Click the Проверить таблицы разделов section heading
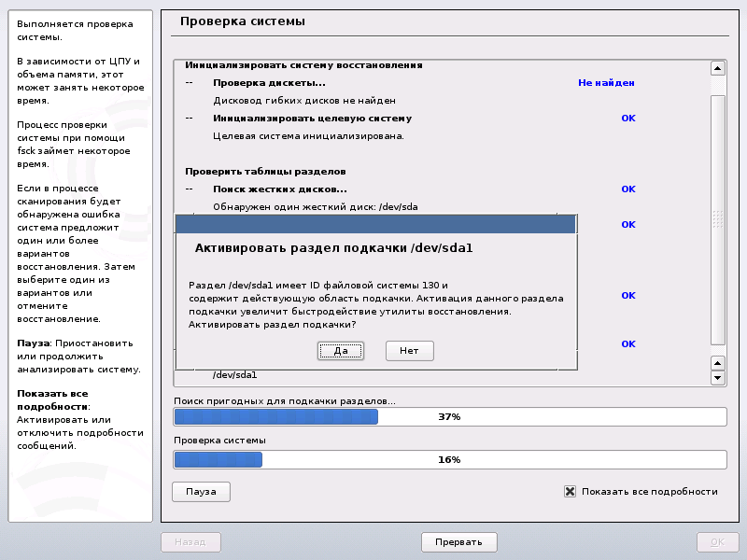Viewport: 747px width, 560px height. click(265, 172)
